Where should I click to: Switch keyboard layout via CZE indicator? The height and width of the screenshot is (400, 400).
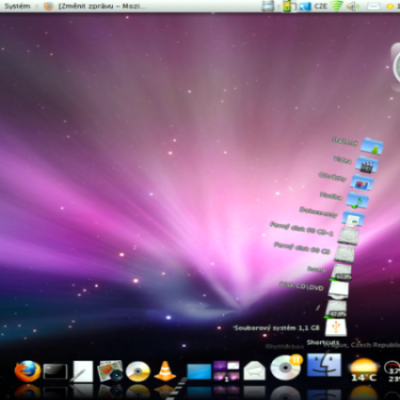point(321,6)
